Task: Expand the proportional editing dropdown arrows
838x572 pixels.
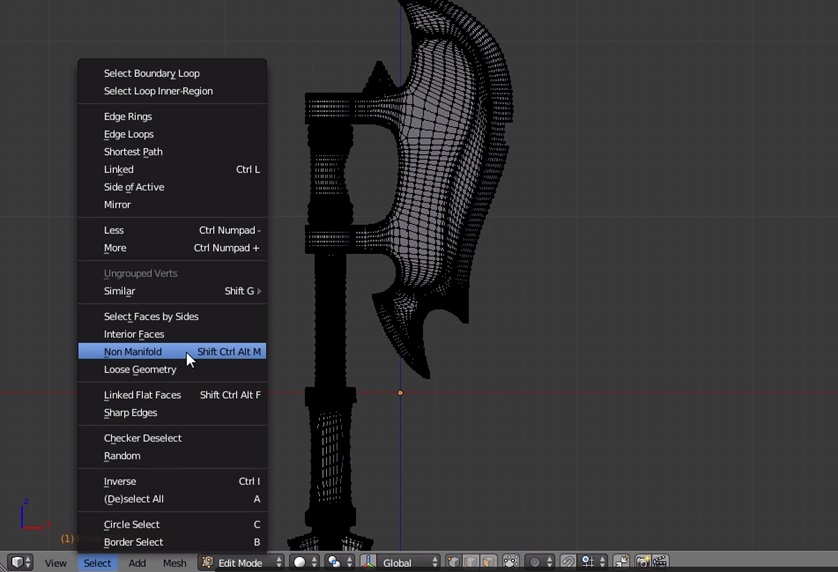Action: click(x=549, y=562)
